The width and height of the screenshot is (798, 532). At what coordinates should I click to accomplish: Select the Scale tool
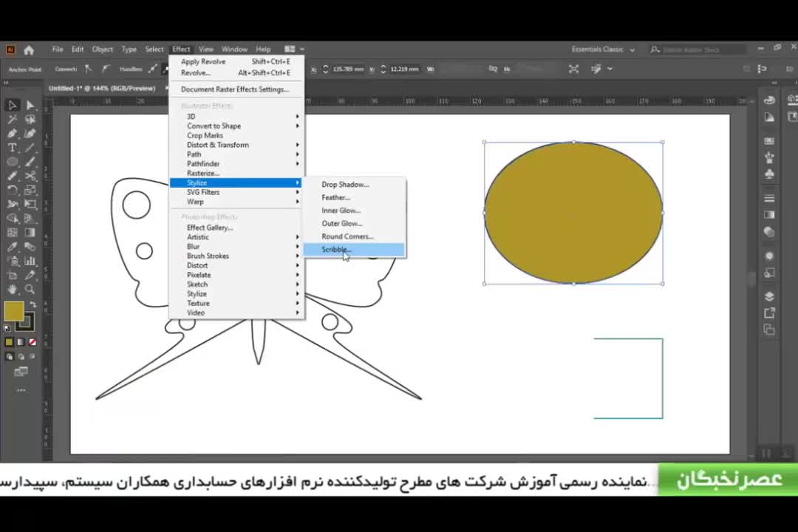pyautogui.click(x=30, y=190)
